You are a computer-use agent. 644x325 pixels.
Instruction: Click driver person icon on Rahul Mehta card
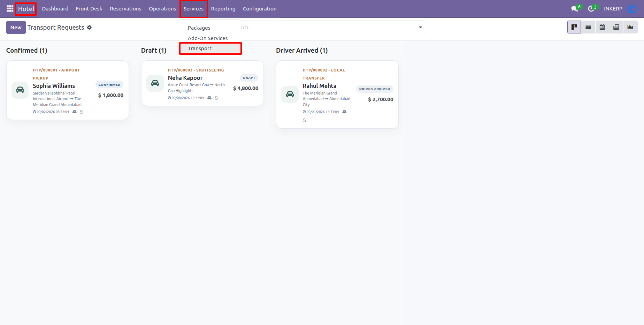(304, 120)
